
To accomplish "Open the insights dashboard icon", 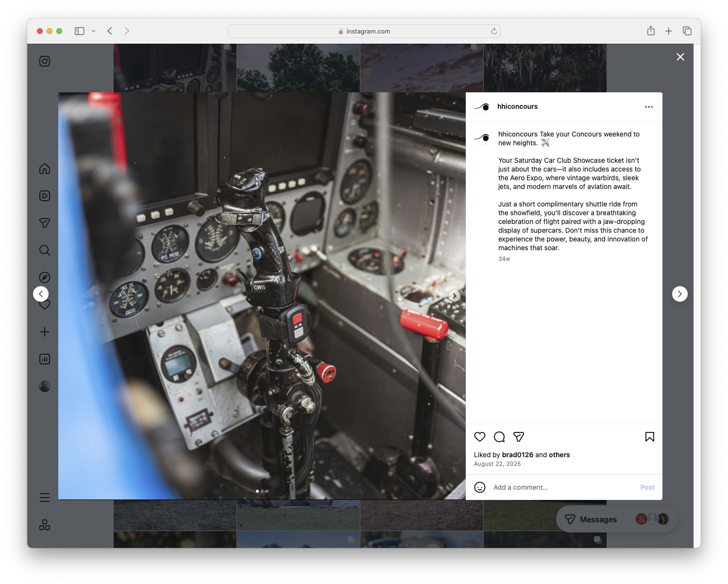I will pyautogui.click(x=45, y=359).
